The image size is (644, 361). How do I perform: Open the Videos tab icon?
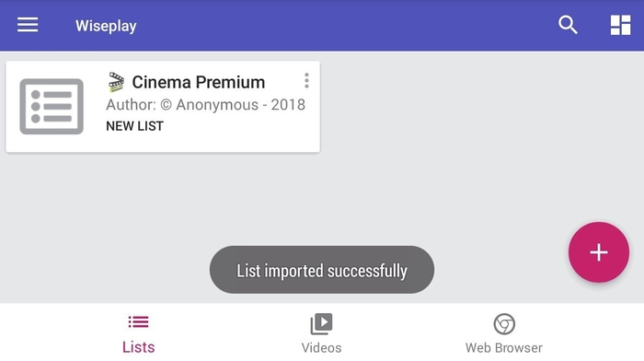pyautogui.click(x=321, y=323)
